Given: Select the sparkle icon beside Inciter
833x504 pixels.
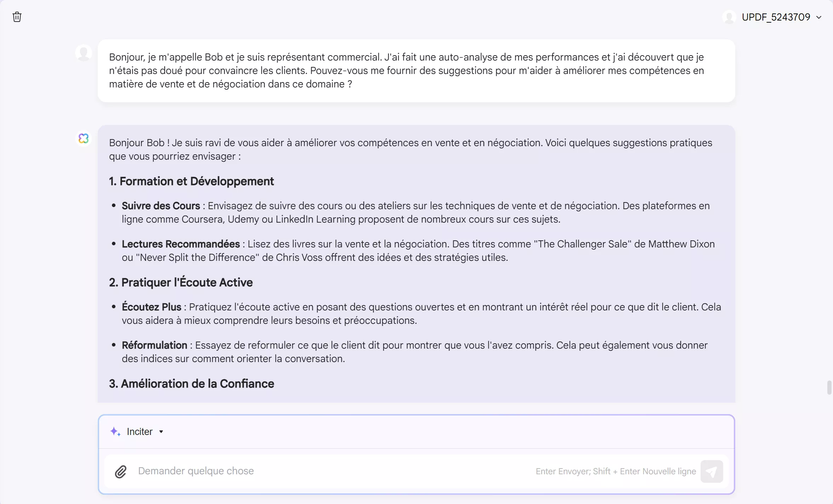Looking at the screenshot, I should coord(115,431).
